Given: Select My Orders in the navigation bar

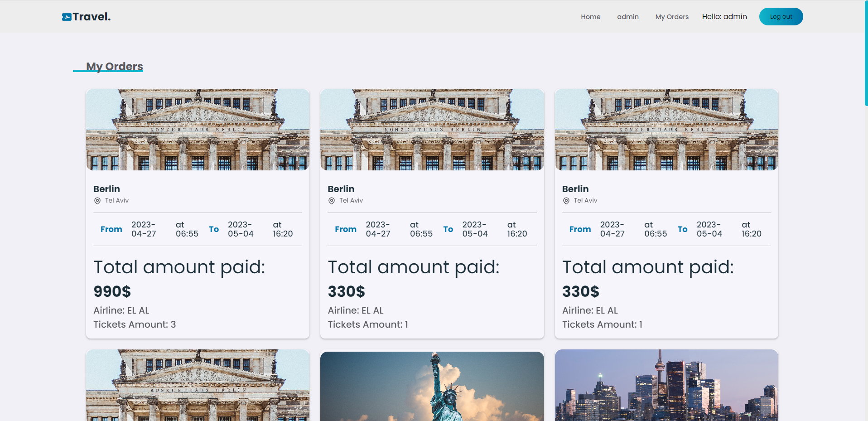Looking at the screenshot, I should tap(671, 17).
